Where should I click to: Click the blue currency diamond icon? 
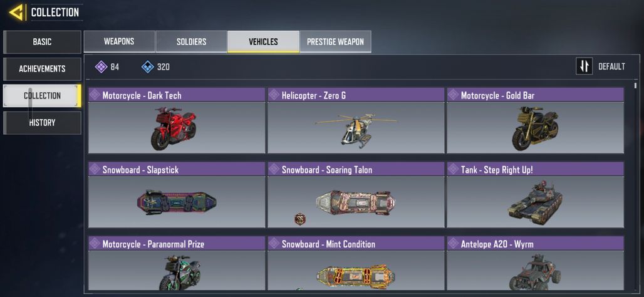147,66
